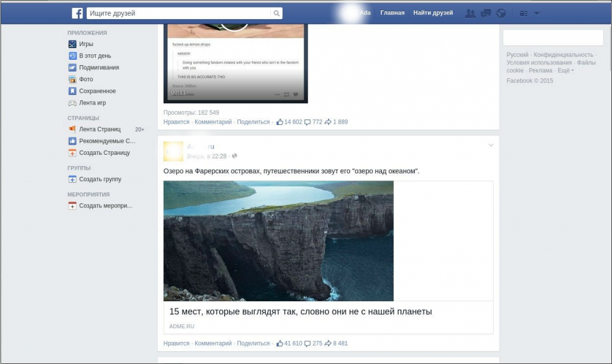Click the Условия использования footer link
This screenshot has width=612, height=364.
point(539,62)
